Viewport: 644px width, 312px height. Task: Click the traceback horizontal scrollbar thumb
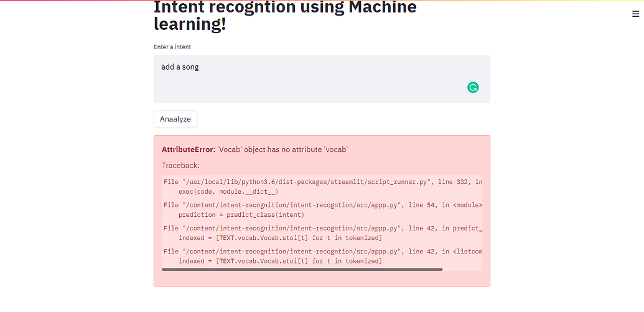[302, 270]
